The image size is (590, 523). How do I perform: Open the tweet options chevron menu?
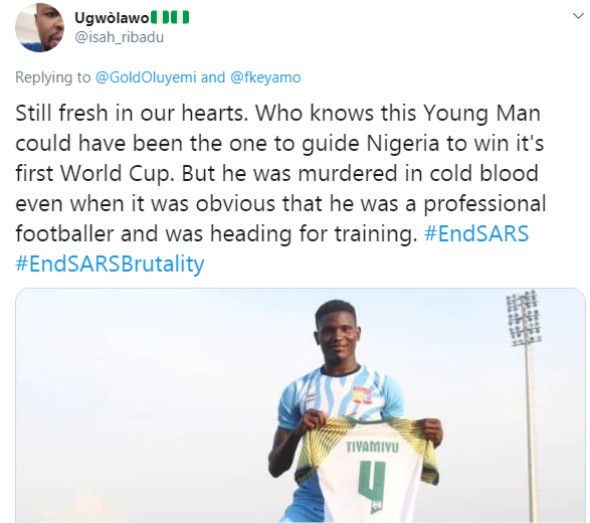point(578,16)
